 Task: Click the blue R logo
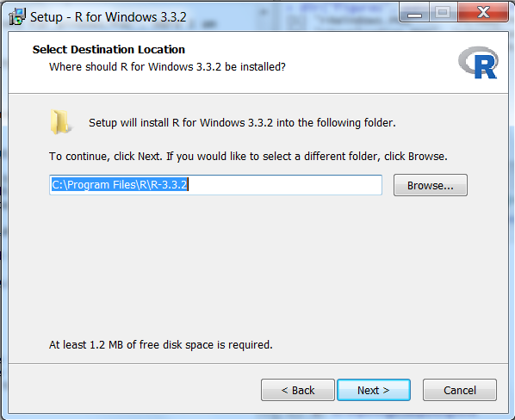pyautogui.click(x=478, y=63)
